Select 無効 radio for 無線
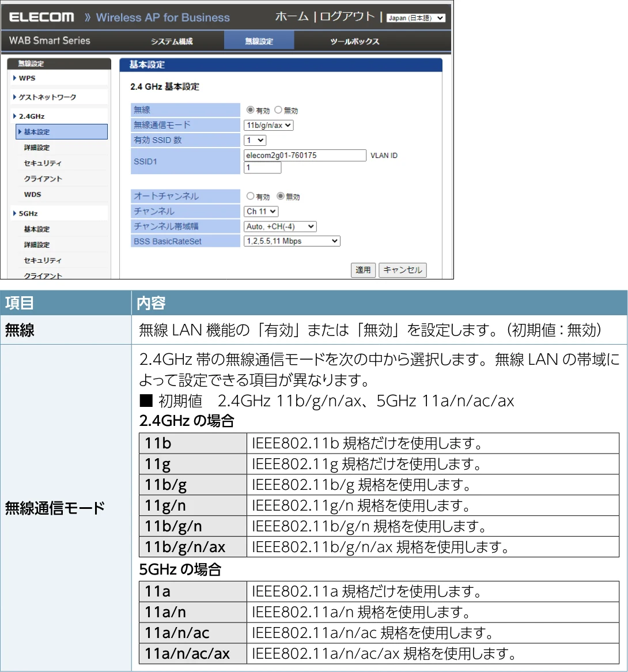This screenshot has width=628, height=672. pyautogui.click(x=278, y=110)
